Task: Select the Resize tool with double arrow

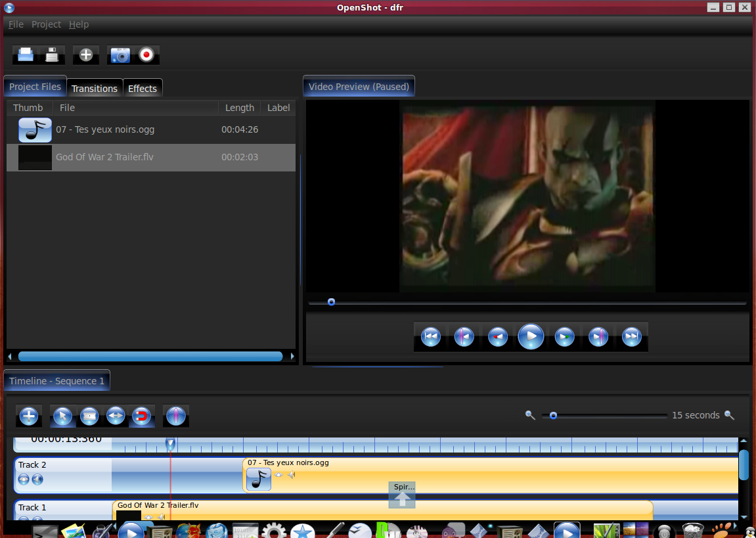Action: coord(116,416)
